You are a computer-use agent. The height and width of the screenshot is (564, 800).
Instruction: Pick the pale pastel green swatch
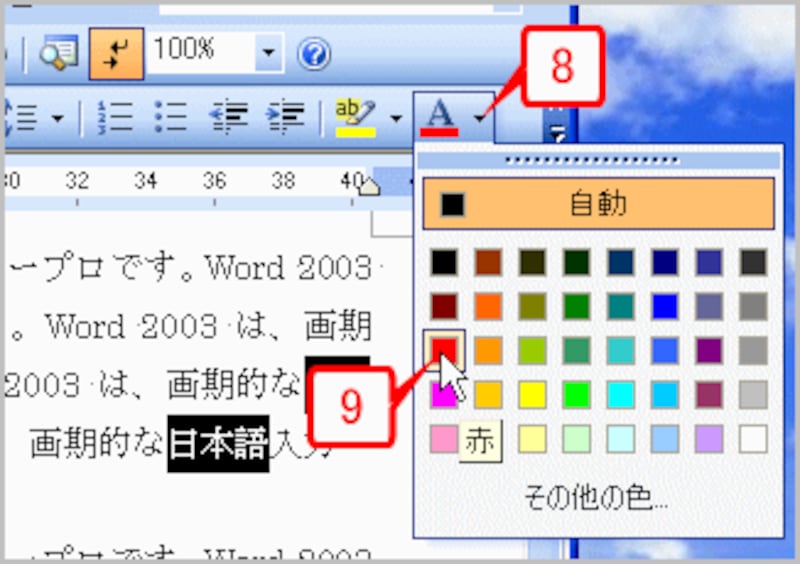click(x=577, y=439)
